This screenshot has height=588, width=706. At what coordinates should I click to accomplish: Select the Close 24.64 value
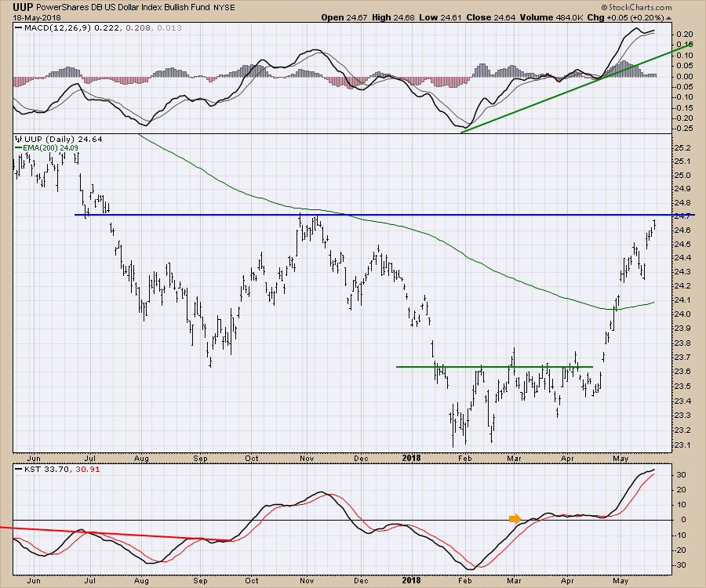[x=491, y=18]
